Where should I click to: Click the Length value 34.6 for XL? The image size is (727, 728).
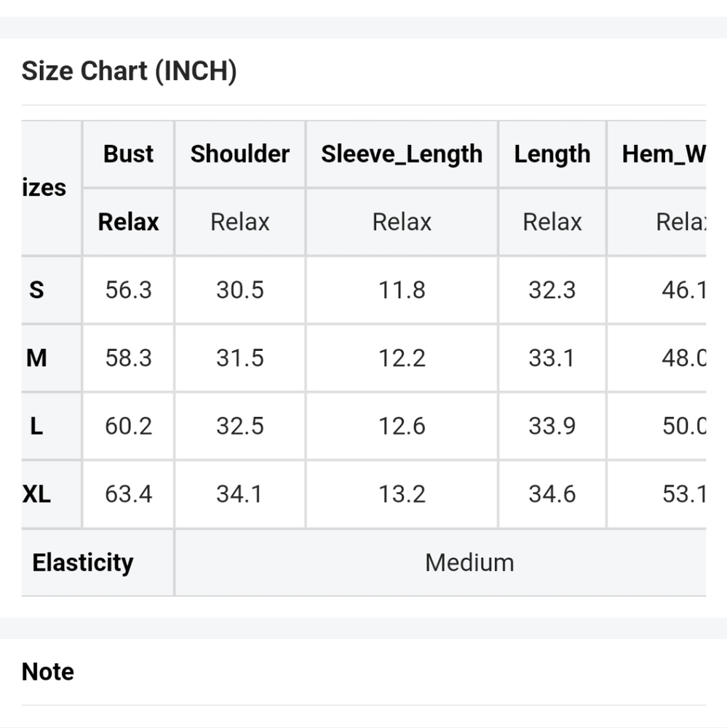[552, 494]
